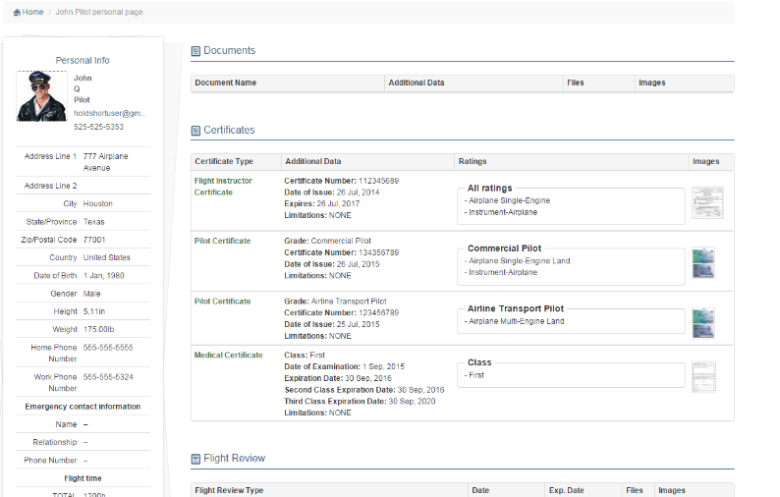Click the holdshortuser email address
The height and width of the screenshot is (497, 780).
[109, 113]
